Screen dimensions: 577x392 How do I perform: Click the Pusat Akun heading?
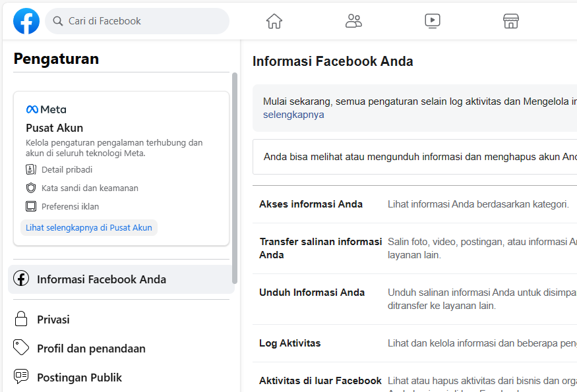coord(55,128)
